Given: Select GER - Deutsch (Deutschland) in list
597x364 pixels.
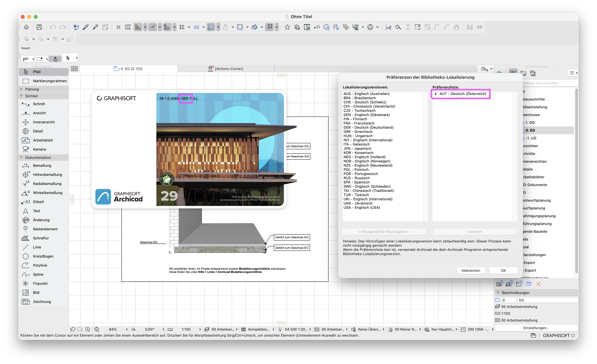Looking at the screenshot, I should point(368,128).
